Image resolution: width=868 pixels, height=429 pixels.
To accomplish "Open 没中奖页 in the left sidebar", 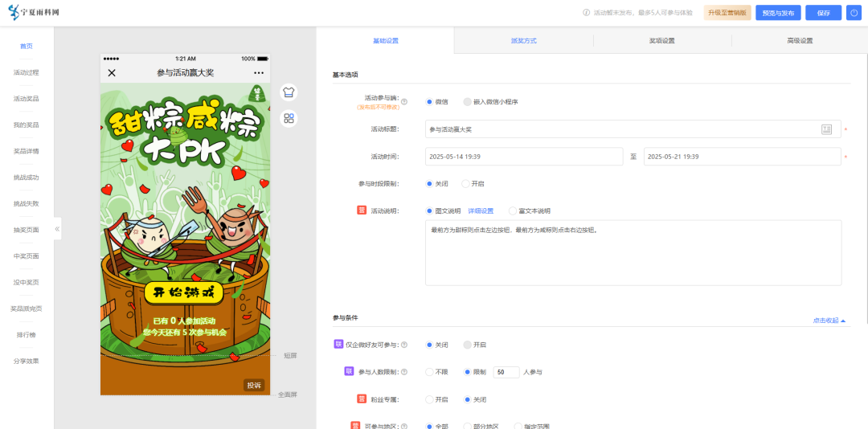I will (x=27, y=282).
